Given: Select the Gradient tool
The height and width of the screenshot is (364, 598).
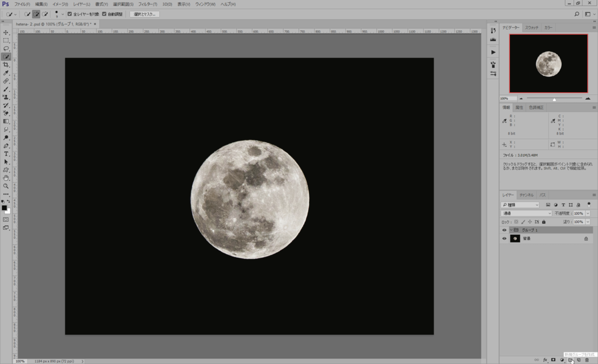Looking at the screenshot, I should point(6,121).
